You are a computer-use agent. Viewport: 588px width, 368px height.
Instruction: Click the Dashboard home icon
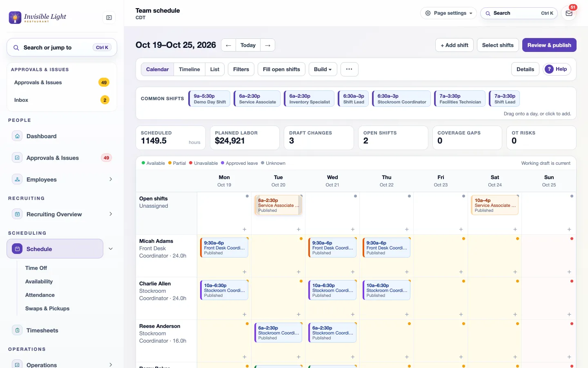coord(17,136)
